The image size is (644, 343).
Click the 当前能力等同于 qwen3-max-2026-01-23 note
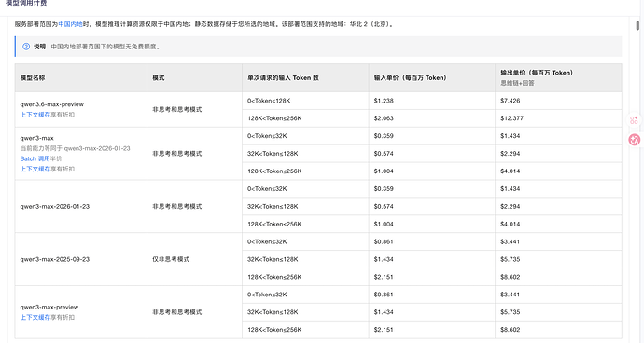coord(76,148)
